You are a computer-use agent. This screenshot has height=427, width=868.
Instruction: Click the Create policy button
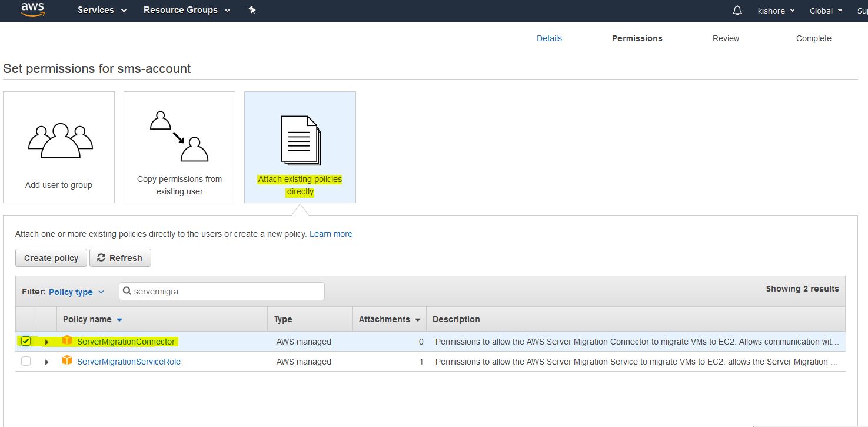pos(51,258)
